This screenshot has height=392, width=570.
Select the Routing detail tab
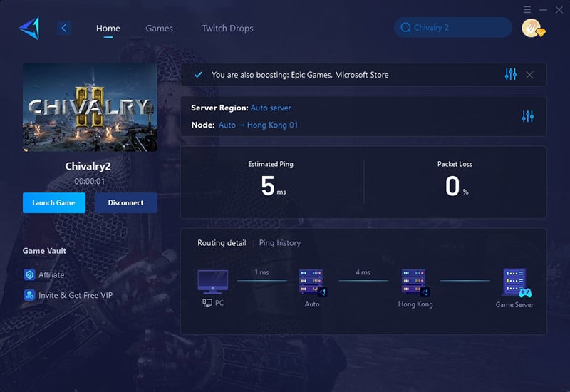click(222, 243)
